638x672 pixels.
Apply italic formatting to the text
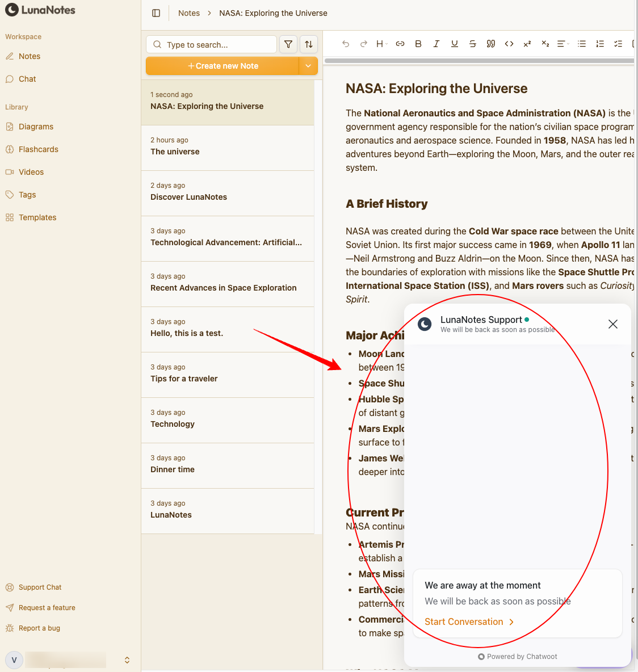[436, 44]
